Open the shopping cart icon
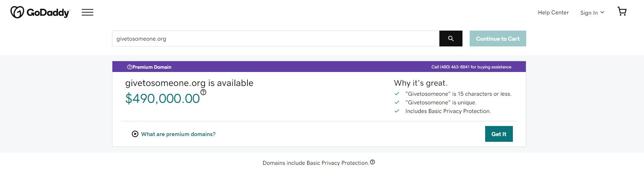This screenshot has width=644, height=176. (622, 12)
